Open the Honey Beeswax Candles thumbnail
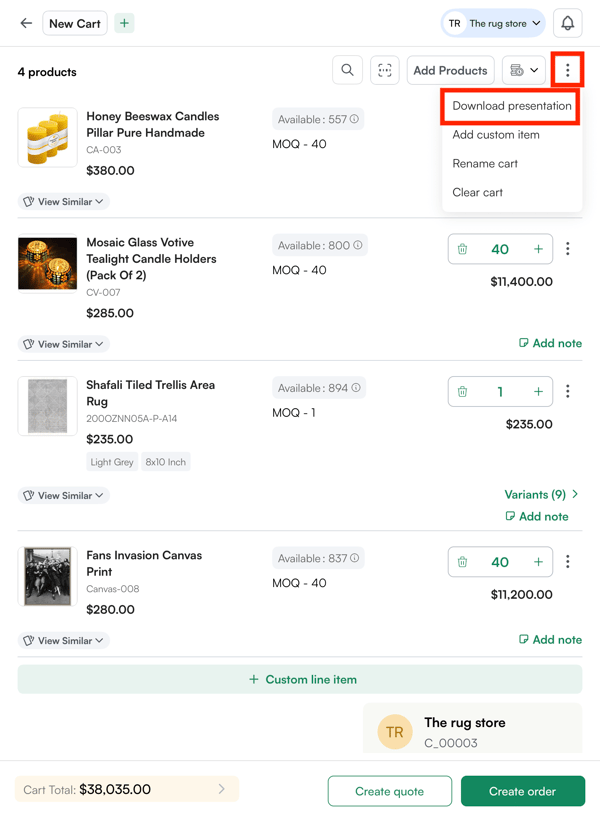 (47, 138)
